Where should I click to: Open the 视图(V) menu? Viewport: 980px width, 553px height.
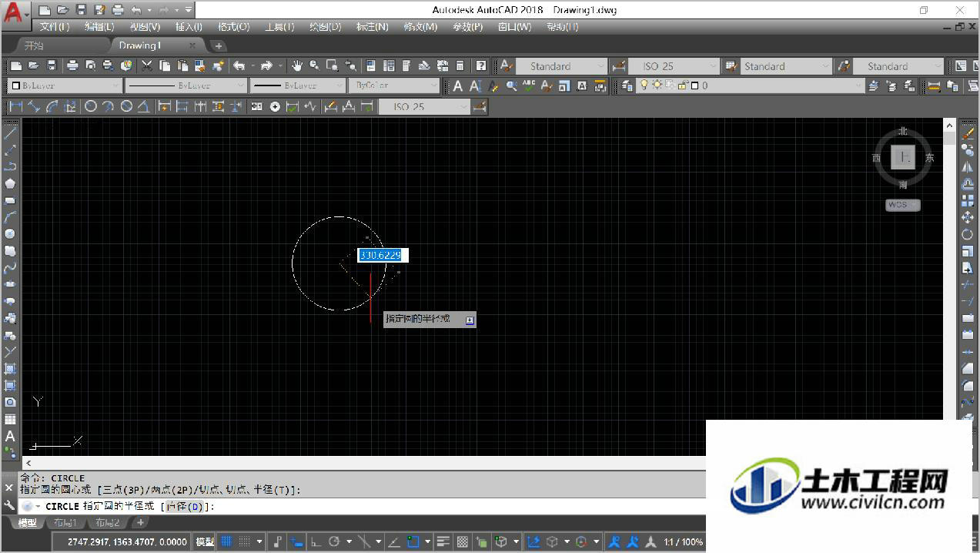click(x=145, y=26)
